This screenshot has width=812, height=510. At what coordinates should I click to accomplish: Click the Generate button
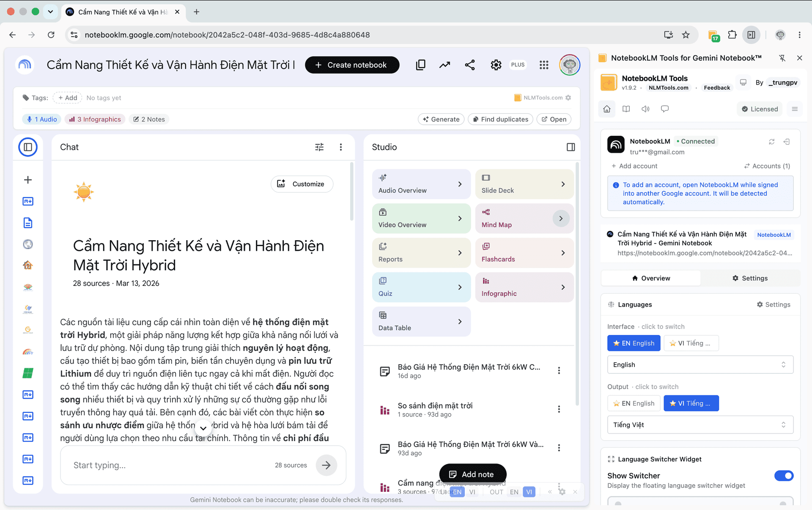point(441,119)
